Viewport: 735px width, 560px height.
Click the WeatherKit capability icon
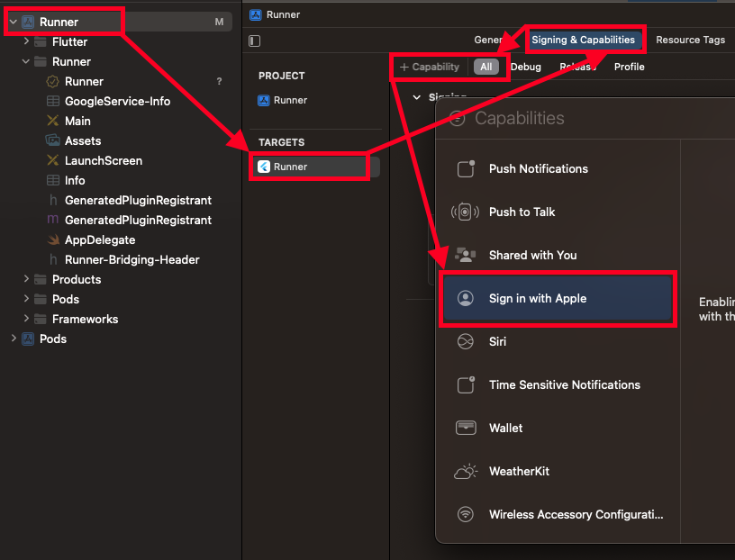pos(466,471)
